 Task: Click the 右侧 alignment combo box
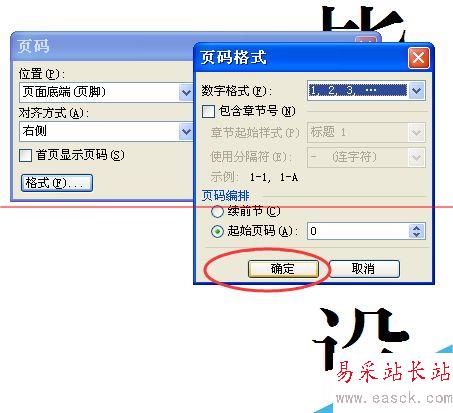point(106,132)
